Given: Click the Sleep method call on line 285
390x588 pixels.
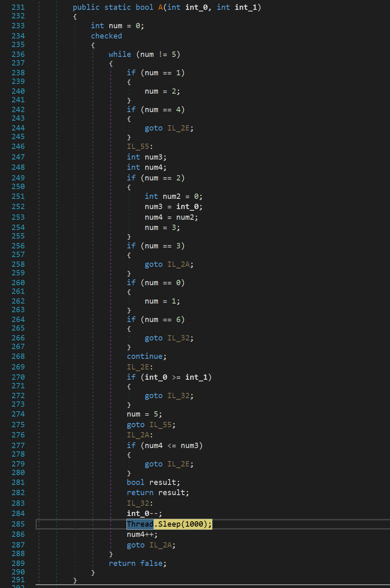Looking at the screenshot, I should click(169, 524).
